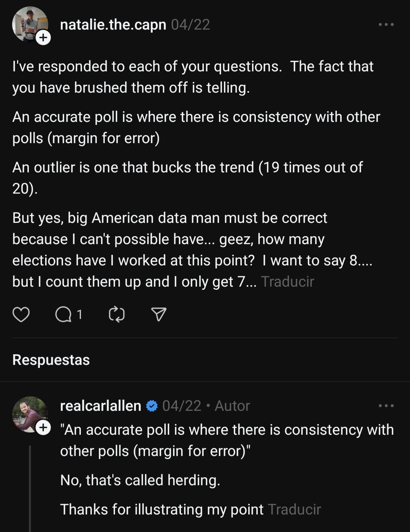Share the post using paper plane icon

pos(159,315)
